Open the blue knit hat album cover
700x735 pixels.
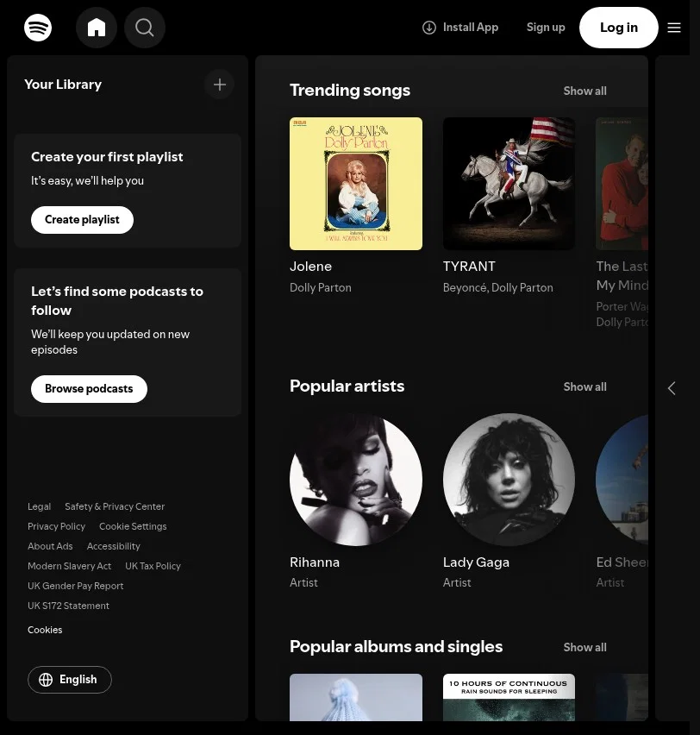point(356,698)
